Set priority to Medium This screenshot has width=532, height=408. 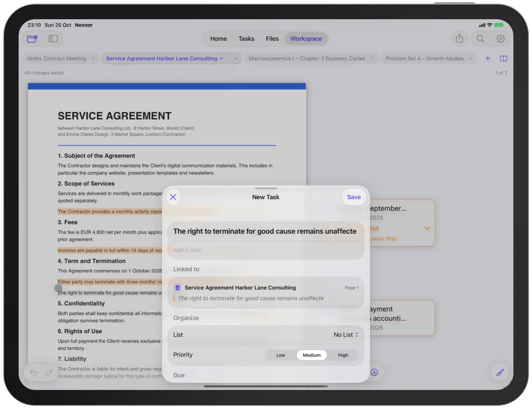tap(312, 355)
